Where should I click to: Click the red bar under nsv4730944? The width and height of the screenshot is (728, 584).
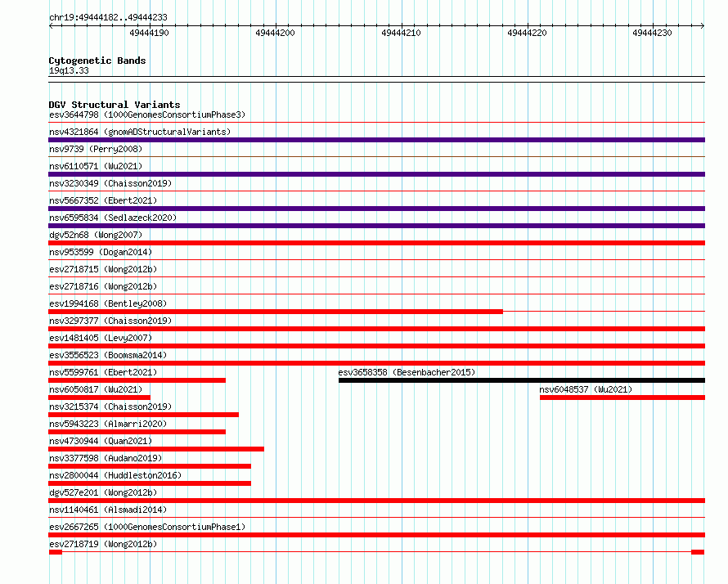click(x=156, y=449)
